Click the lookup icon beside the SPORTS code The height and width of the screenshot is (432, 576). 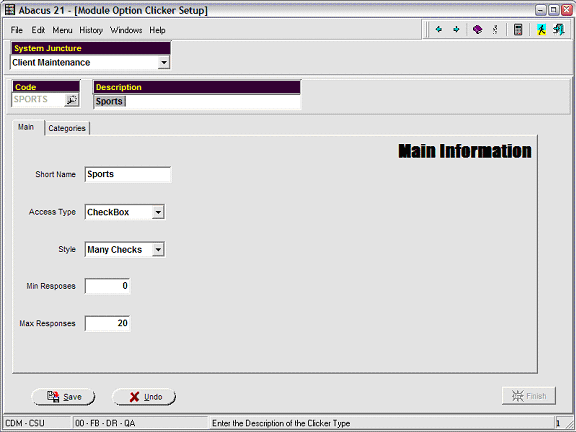(71, 100)
